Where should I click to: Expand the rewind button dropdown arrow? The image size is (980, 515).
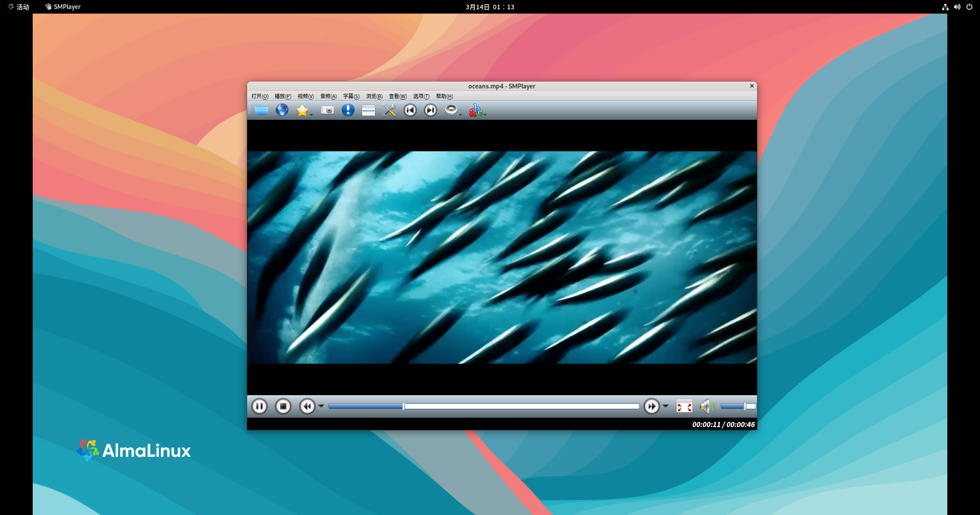(321, 406)
